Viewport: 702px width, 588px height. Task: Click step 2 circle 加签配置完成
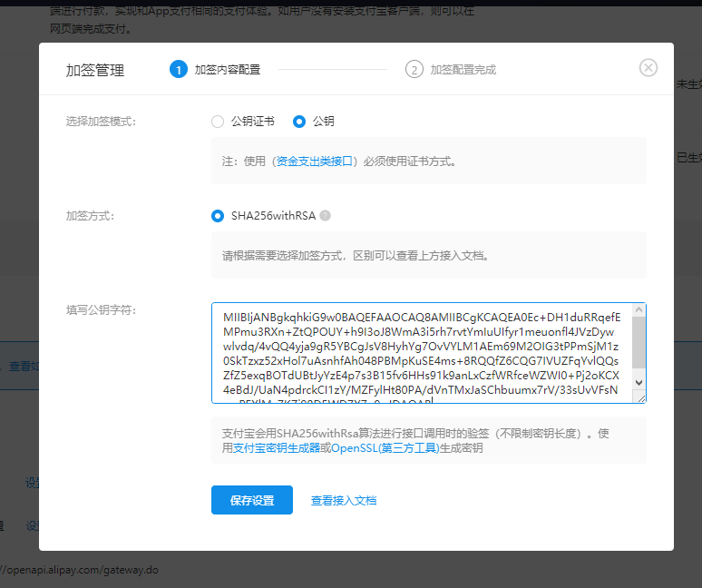coord(414,69)
